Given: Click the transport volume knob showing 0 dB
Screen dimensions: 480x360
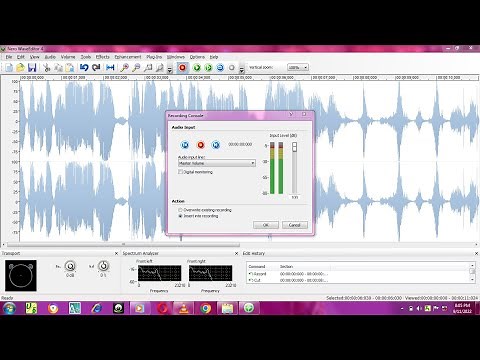Looking at the screenshot, I should click(70, 266).
